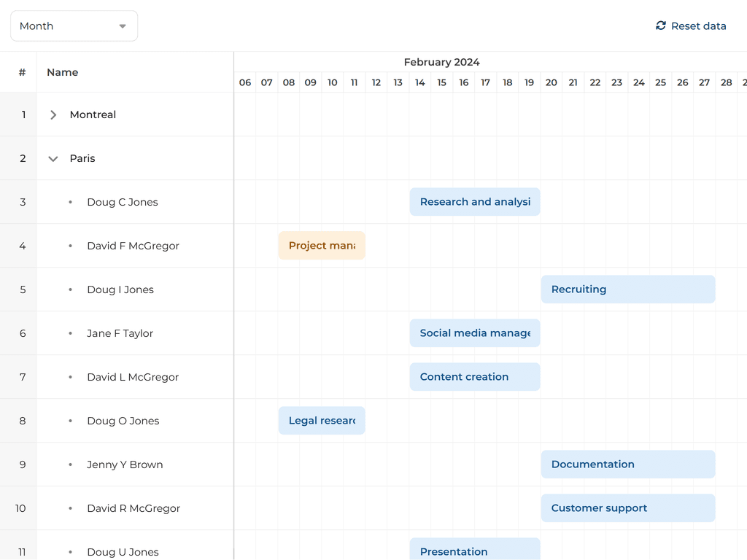Select the Content creation task bar
747x560 pixels.
coord(475,377)
